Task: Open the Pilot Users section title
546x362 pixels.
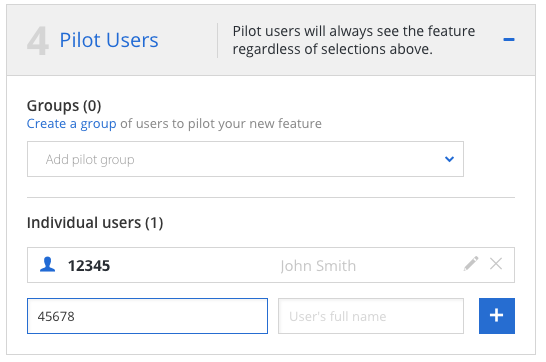Action: 109,40
